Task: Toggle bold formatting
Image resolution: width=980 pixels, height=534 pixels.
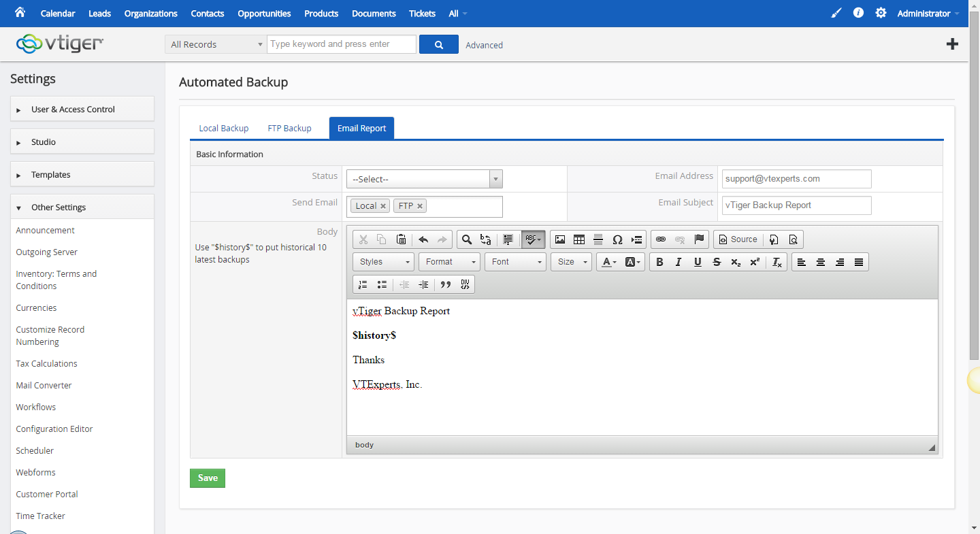Action: 659,262
